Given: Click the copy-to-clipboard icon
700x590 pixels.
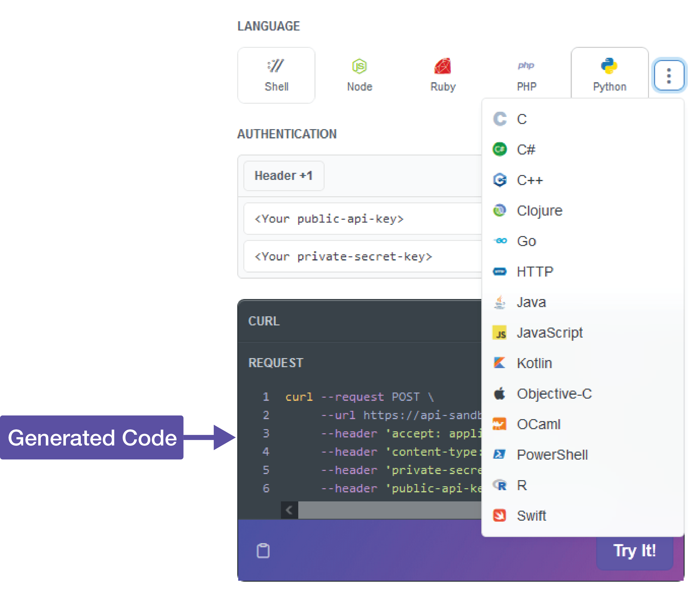Looking at the screenshot, I should tap(263, 550).
